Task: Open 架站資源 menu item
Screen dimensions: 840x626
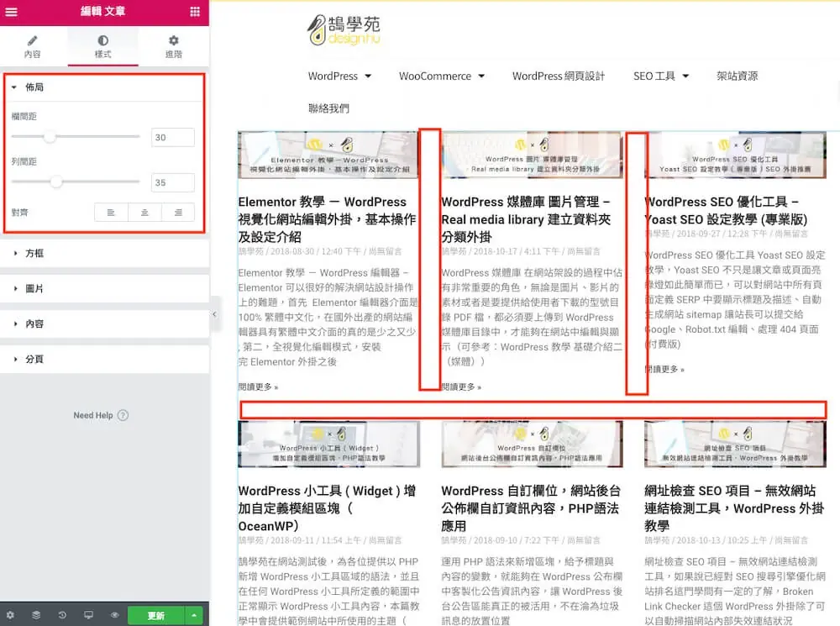Action: coord(738,76)
